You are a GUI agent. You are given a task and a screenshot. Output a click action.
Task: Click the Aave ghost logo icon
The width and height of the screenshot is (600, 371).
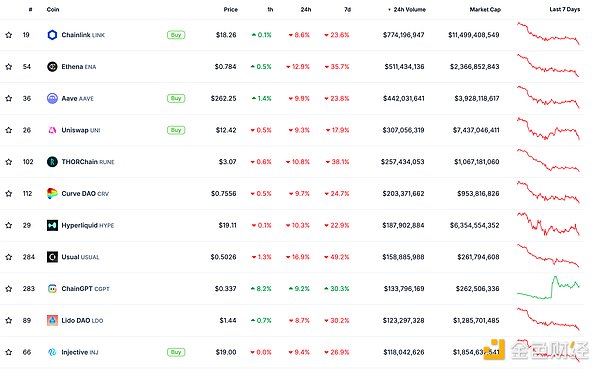pos(52,98)
